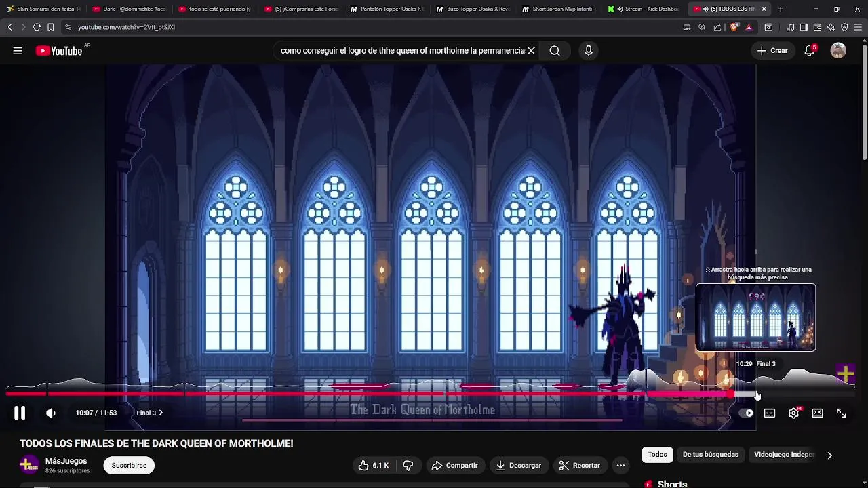
Task: Click the zoom magnifier in address bar
Action: pos(702,27)
